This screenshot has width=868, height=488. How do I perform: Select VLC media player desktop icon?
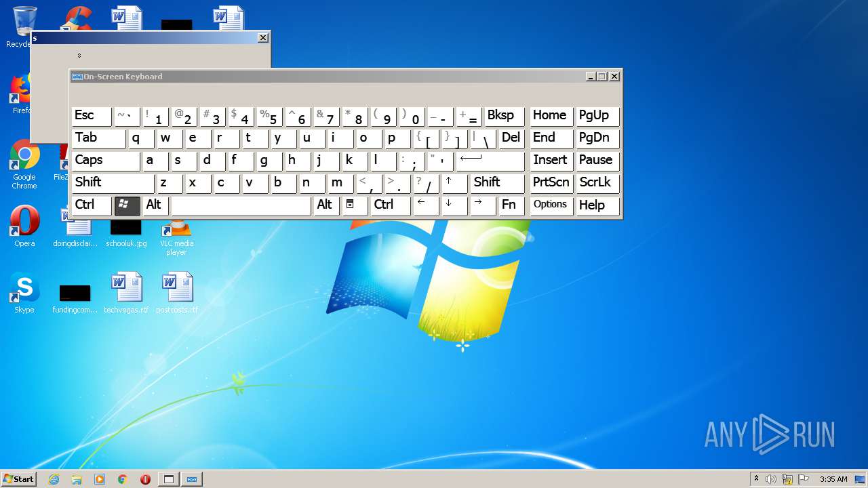coord(176,237)
